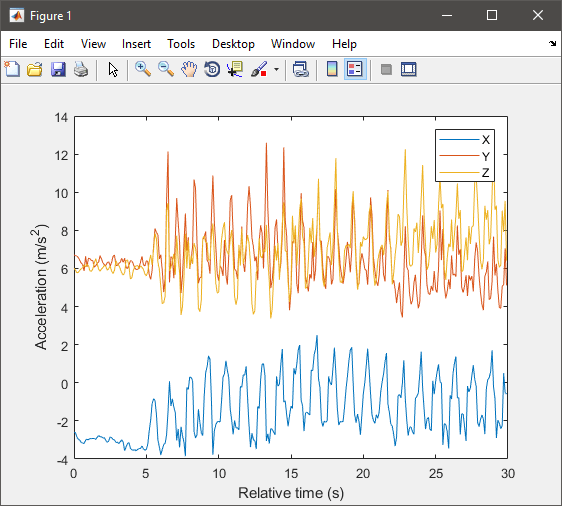The height and width of the screenshot is (506, 562).
Task: Print the figure using the printer icon
Action: click(x=81, y=69)
